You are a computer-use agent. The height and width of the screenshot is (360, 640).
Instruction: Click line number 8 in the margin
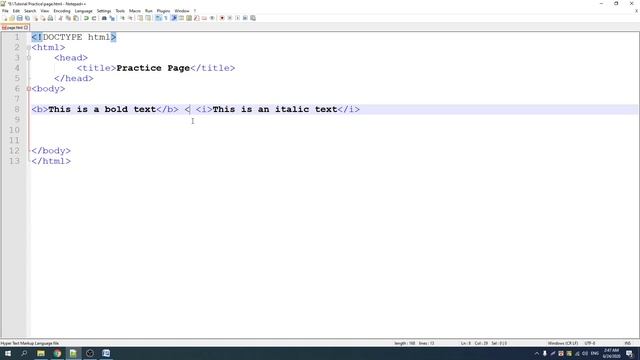17,109
